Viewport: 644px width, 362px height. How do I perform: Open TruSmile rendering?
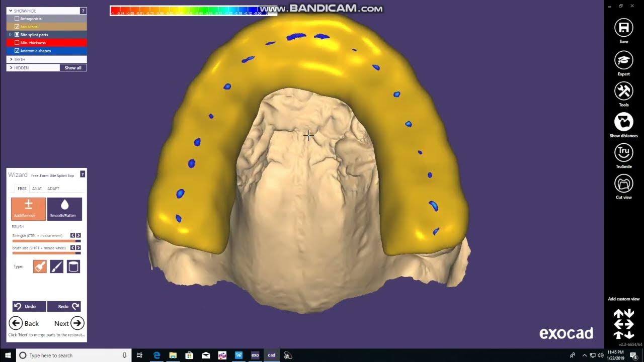[623, 153]
